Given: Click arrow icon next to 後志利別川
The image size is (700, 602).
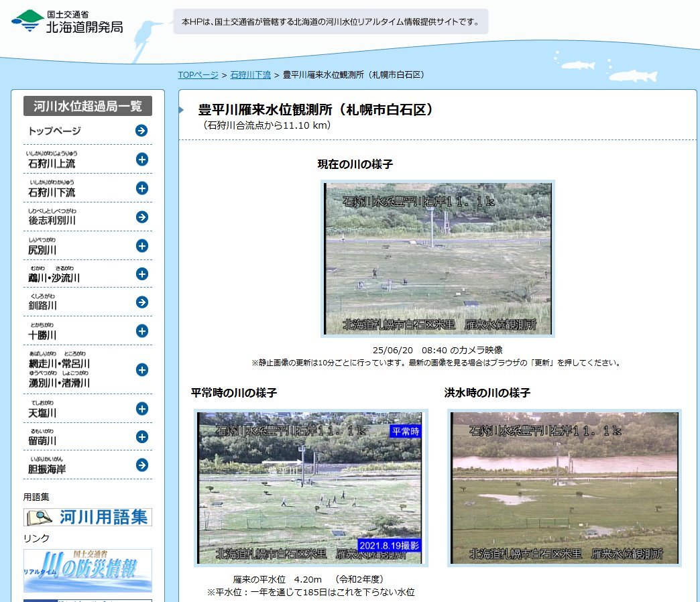Looking at the screenshot, I should click(x=141, y=217).
